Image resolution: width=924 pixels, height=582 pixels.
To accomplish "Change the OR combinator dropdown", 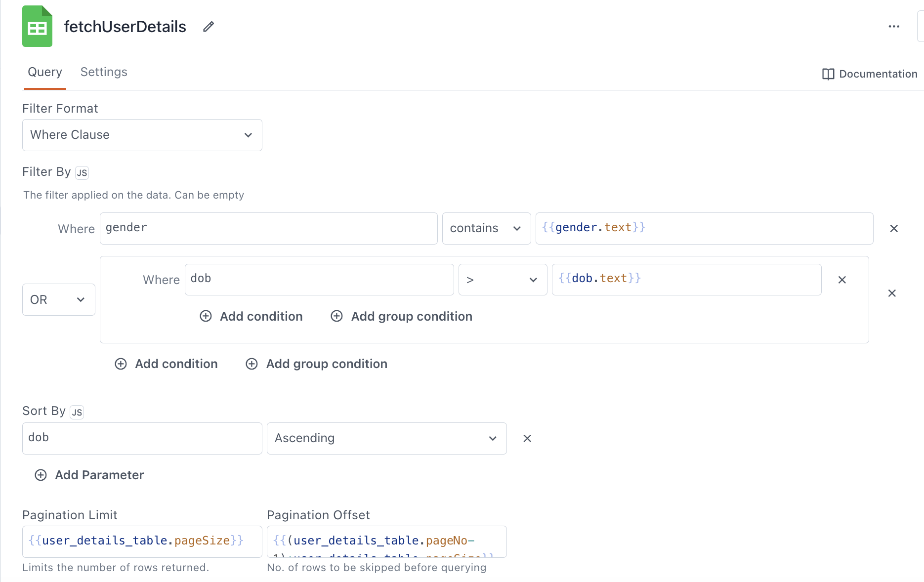I will coord(58,299).
